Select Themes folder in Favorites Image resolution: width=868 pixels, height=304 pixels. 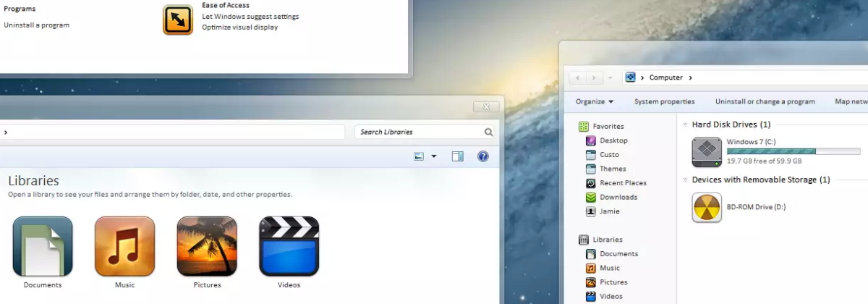click(613, 169)
